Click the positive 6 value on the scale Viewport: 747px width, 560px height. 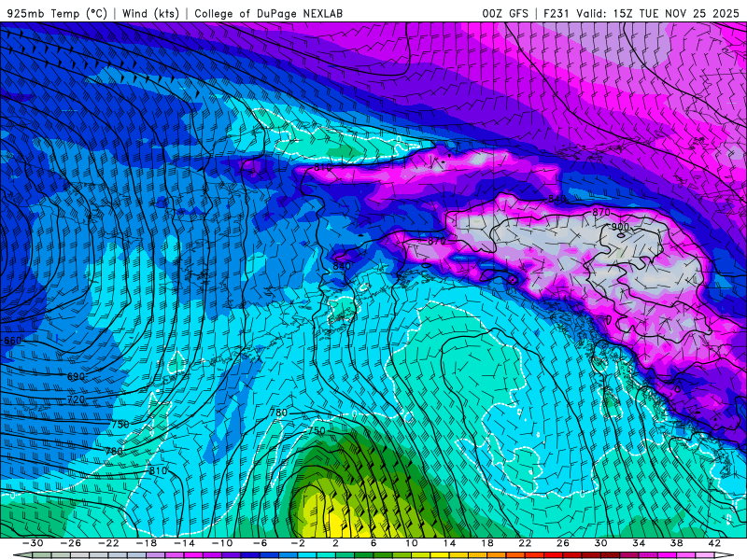point(373,543)
